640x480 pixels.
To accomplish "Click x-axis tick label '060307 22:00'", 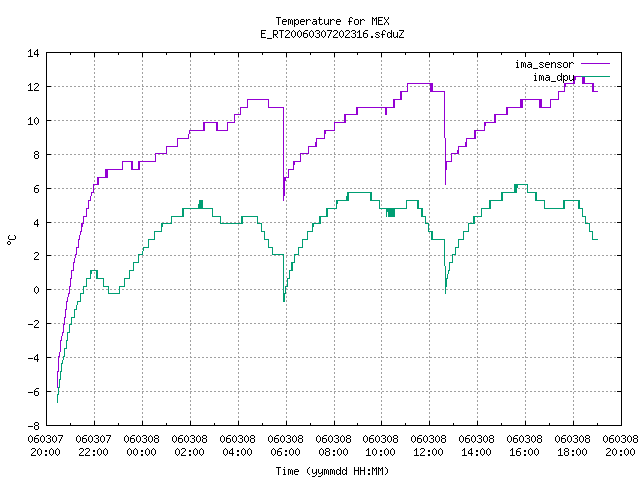I will (x=93, y=446).
